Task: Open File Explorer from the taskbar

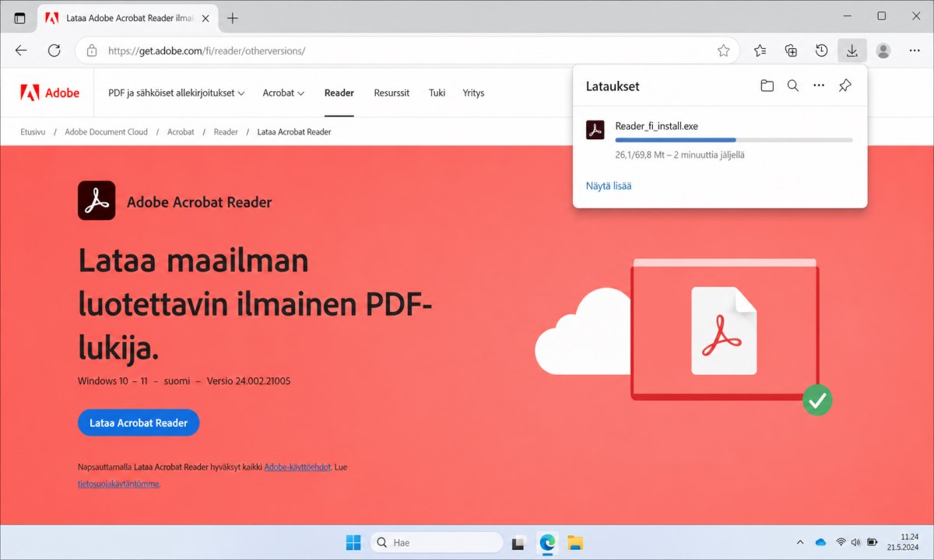Action: tap(575, 542)
